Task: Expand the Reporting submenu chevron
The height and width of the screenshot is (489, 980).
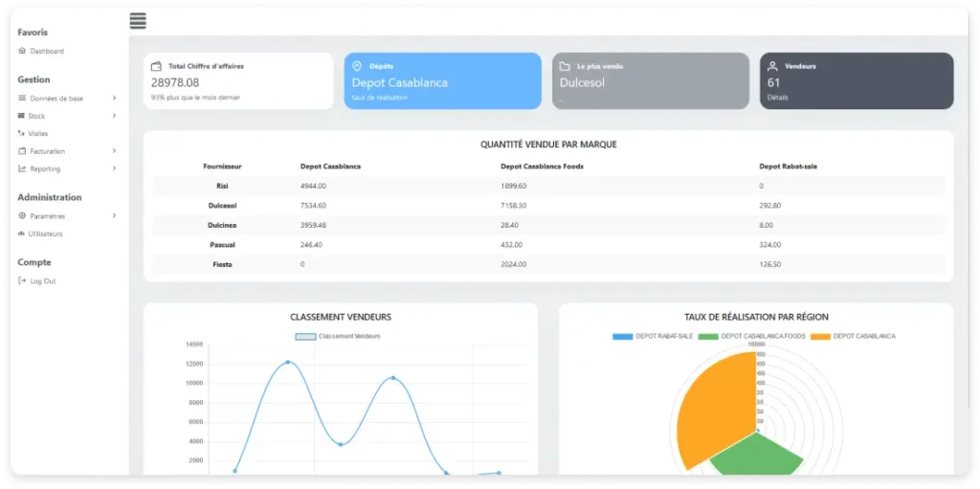Action: click(x=115, y=168)
